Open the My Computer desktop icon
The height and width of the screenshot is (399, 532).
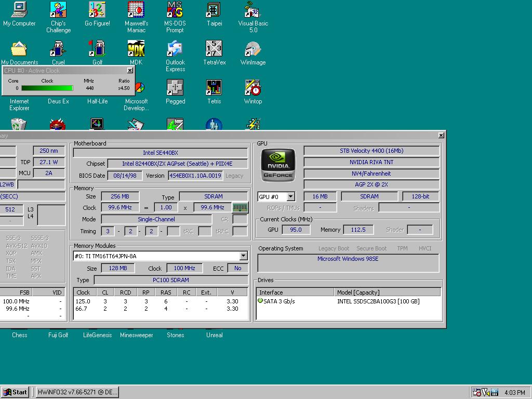(19, 10)
